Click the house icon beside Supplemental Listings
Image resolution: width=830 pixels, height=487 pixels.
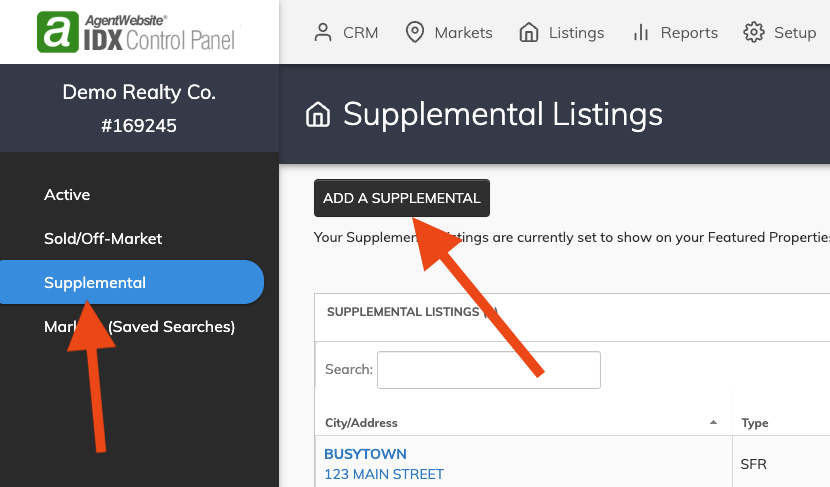click(x=318, y=114)
